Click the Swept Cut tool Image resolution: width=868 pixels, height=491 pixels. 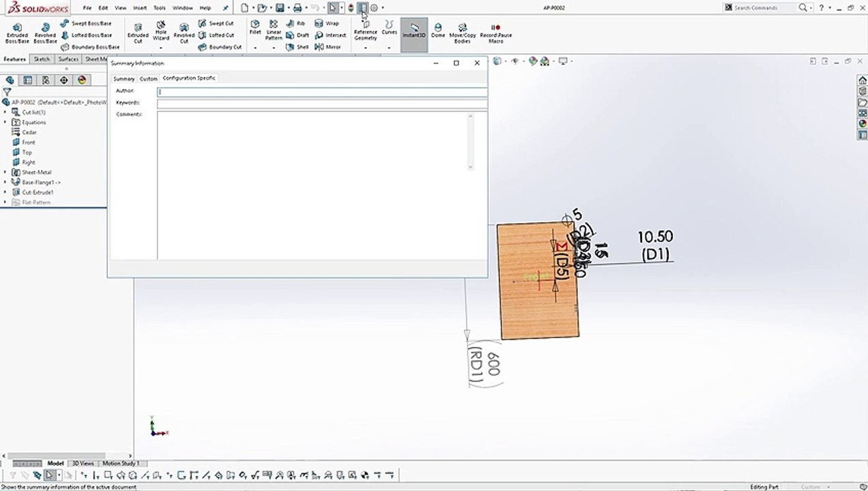(x=216, y=23)
